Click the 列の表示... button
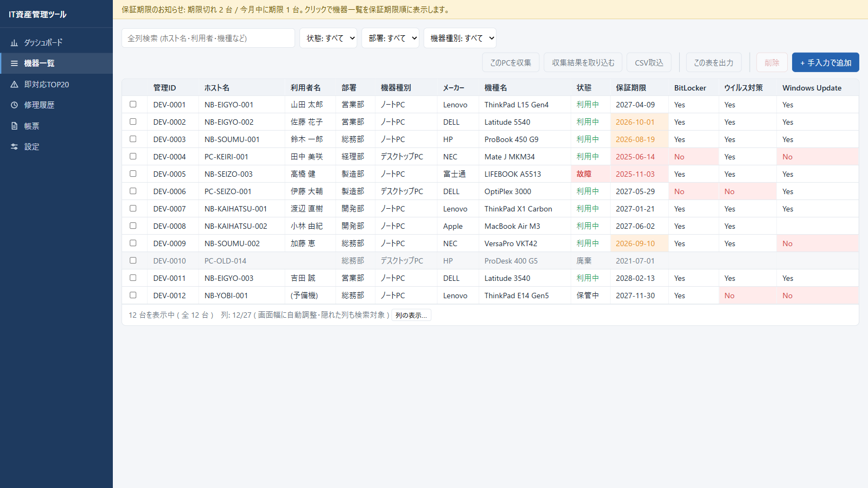The image size is (868, 488). coord(411,315)
